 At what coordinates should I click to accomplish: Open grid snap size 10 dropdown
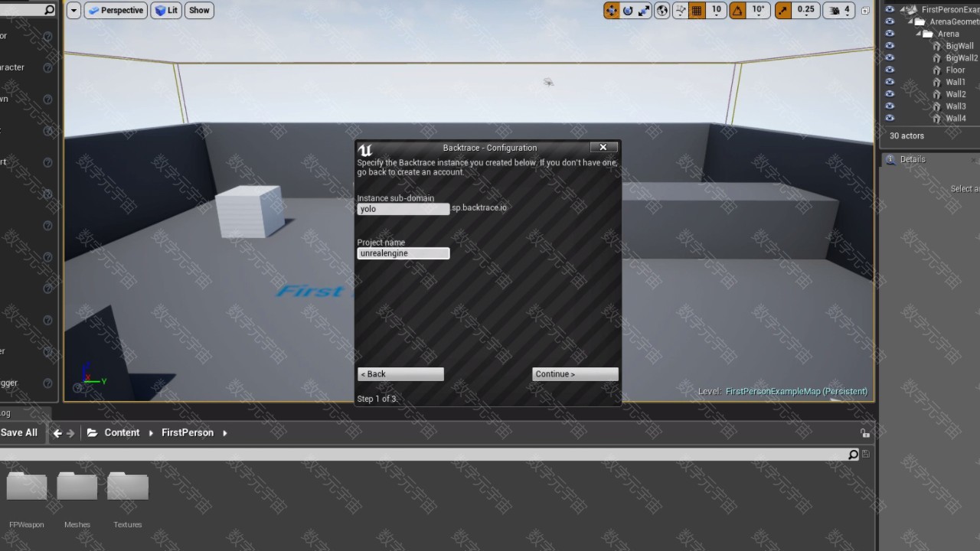[716, 10]
